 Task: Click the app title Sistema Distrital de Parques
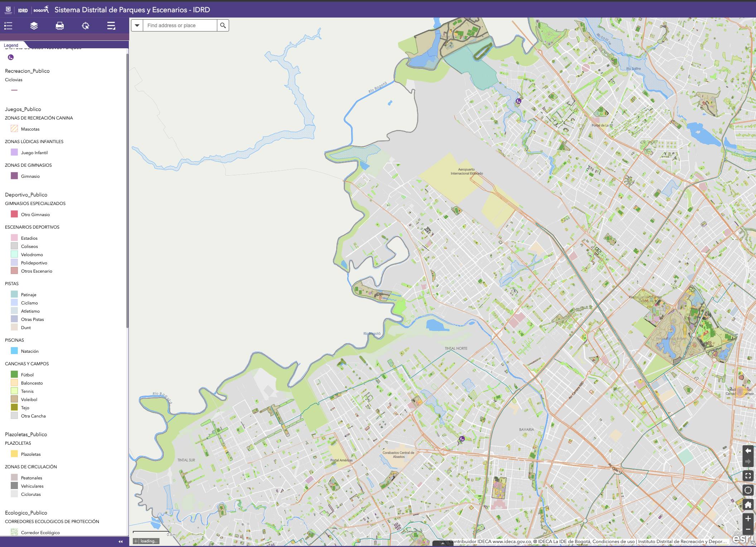pyautogui.click(x=132, y=10)
